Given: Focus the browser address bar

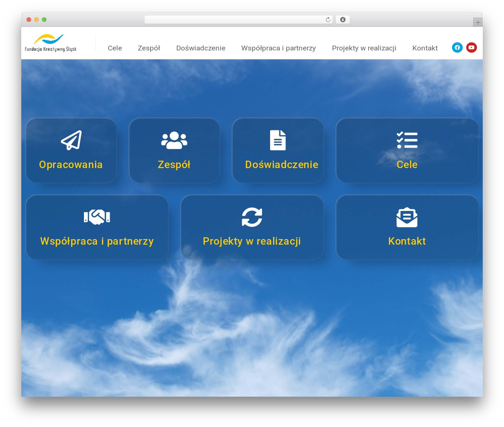Looking at the screenshot, I should [x=238, y=20].
